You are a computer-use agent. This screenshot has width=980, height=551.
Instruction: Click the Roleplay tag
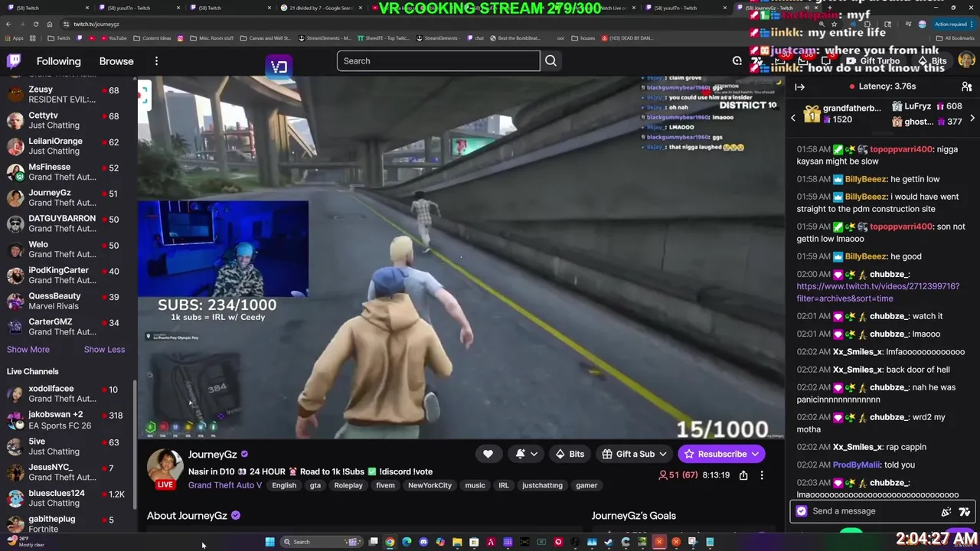click(348, 485)
